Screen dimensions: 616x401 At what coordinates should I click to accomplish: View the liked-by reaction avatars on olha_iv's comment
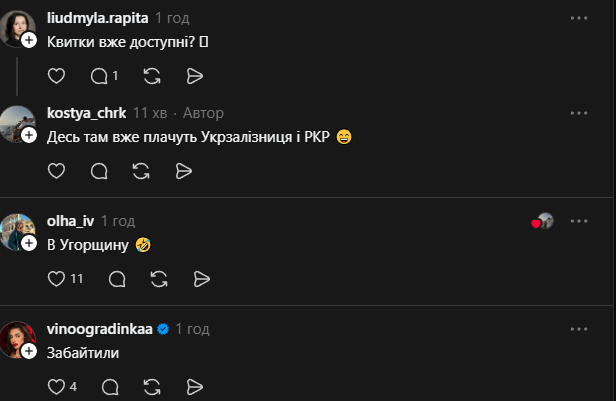543,222
